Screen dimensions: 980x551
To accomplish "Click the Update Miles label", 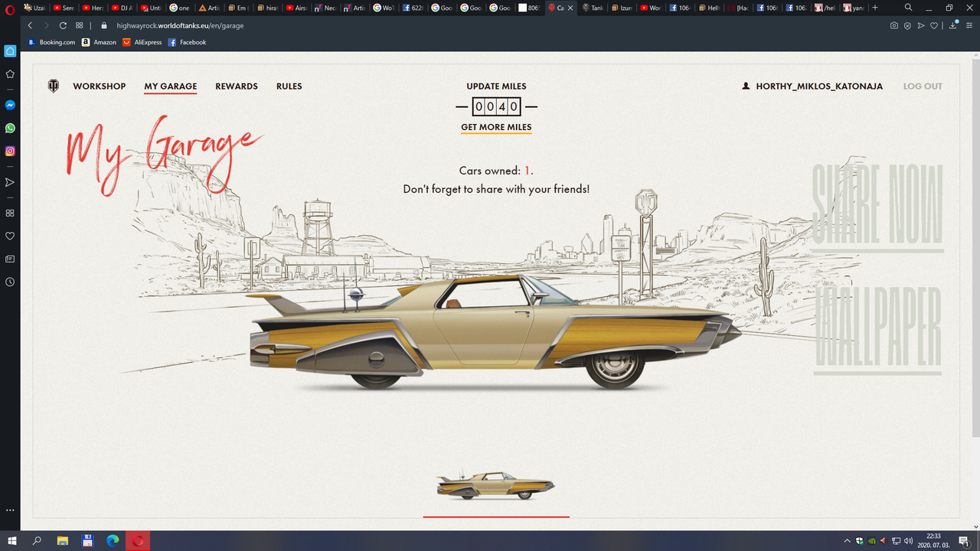I will (x=496, y=86).
